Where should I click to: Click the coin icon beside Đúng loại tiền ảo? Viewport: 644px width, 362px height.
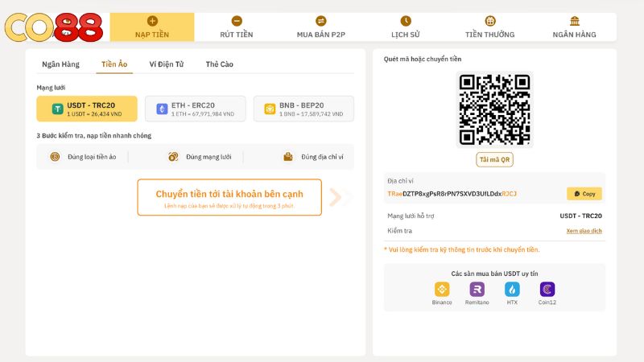pyautogui.click(x=55, y=156)
